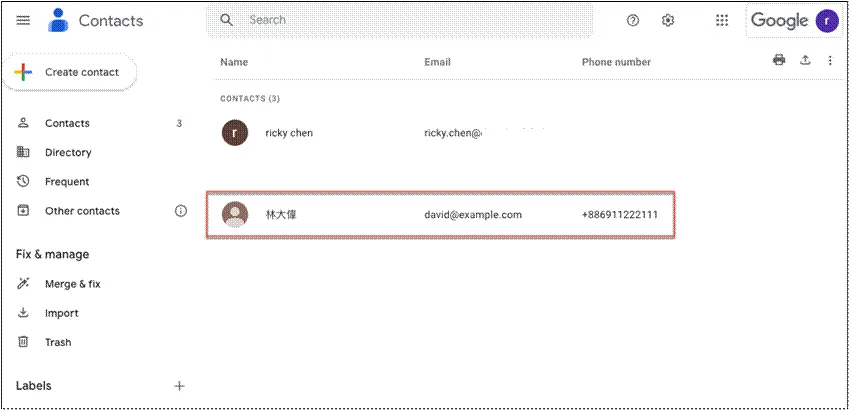This screenshot has height=410, width=849.
Task: Export contacts with the upload icon
Action: (x=805, y=60)
